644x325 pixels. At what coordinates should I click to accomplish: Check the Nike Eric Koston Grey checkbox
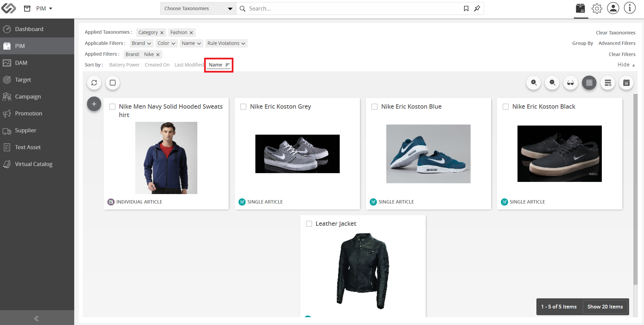click(x=243, y=107)
